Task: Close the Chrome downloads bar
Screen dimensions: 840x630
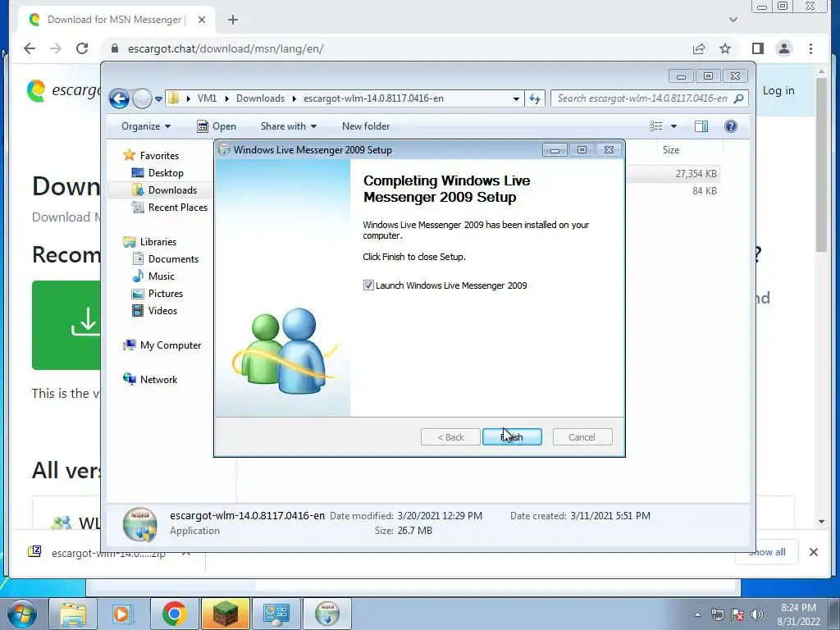Action: click(813, 552)
